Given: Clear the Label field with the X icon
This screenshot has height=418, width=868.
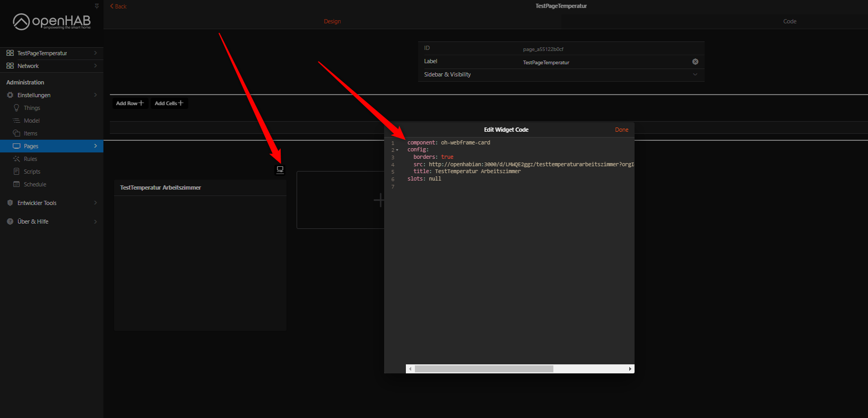Looking at the screenshot, I should pos(695,62).
